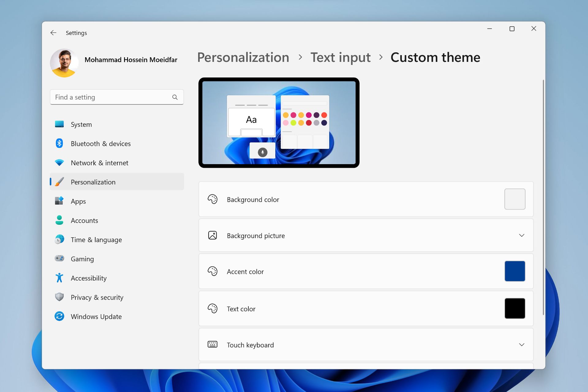Click the Background picture row label

click(256, 236)
